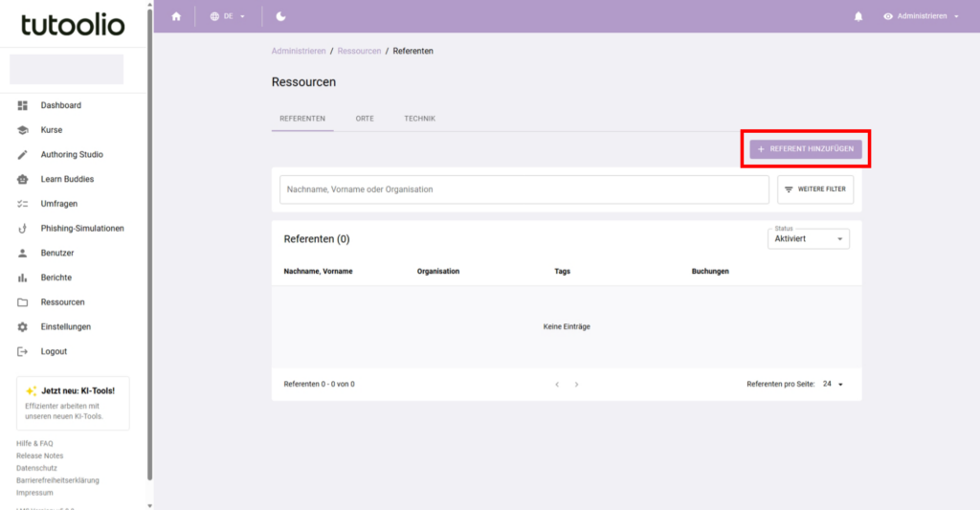The height and width of the screenshot is (510, 980).
Task: Switch to the Referenten tab
Action: (x=302, y=118)
